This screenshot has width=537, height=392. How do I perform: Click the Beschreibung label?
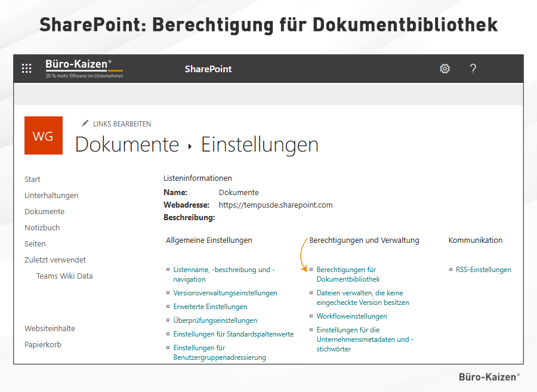[x=189, y=218]
